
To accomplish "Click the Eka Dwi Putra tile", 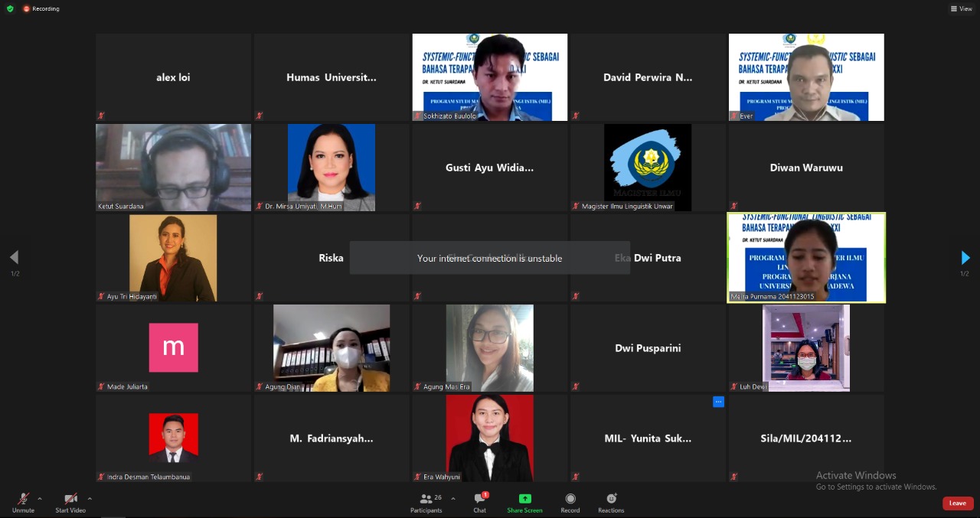I will 648,258.
